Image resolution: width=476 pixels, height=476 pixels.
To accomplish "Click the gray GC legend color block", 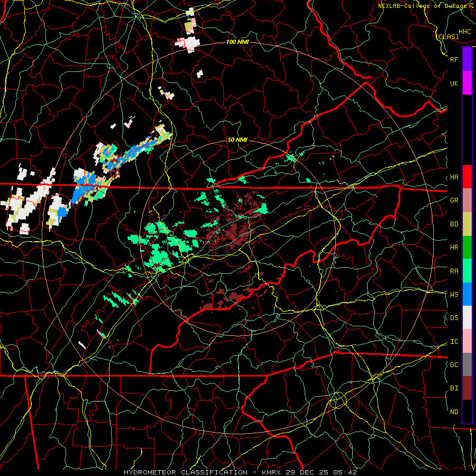I will click(467, 364).
